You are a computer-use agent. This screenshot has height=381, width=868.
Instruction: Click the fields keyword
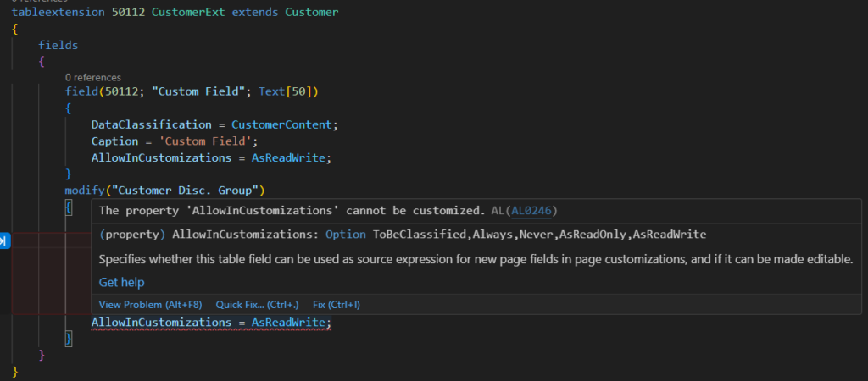click(x=58, y=44)
